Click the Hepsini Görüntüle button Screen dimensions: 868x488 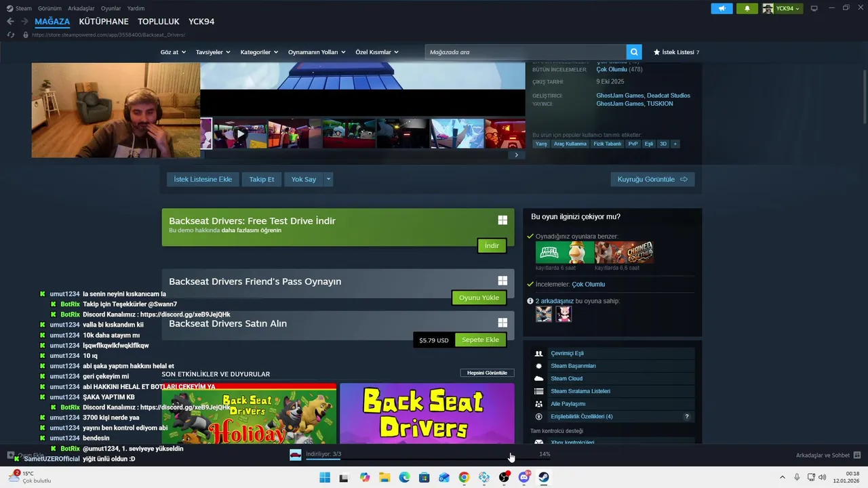[x=487, y=373]
